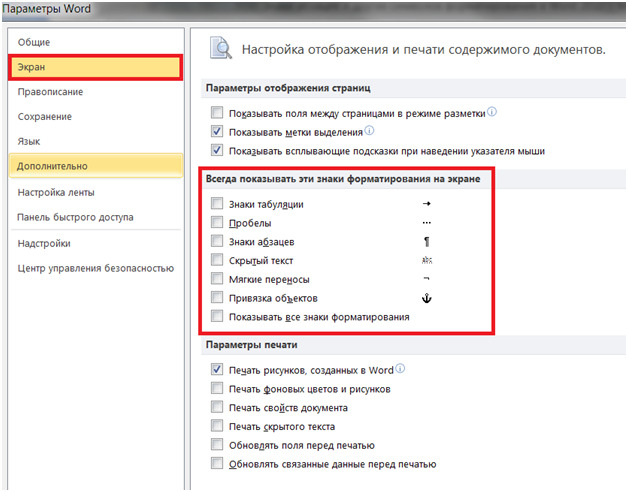Select the Экран category
Viewport: 628px width, 492px height.
point(95,67)
